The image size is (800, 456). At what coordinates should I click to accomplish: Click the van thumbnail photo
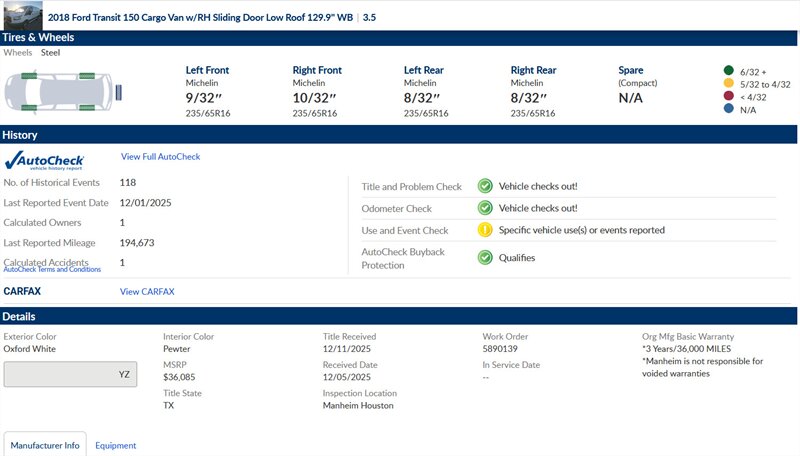tap(20, 14)
